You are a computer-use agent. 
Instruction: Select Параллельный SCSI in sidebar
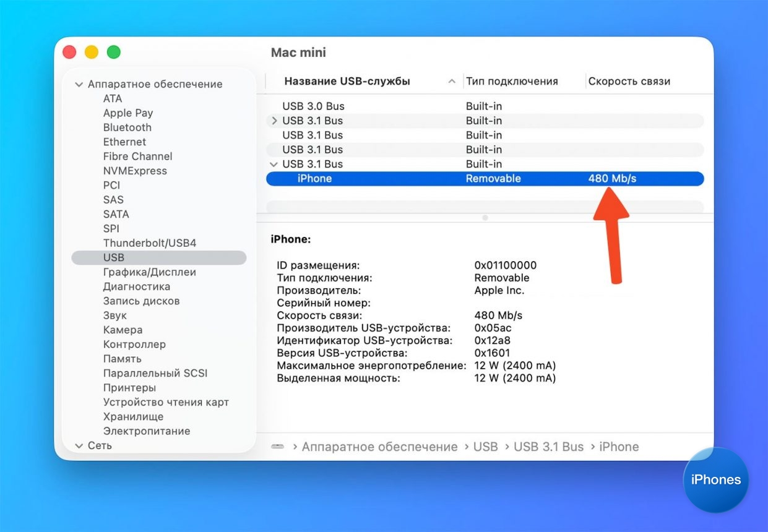tap(155, 373)
